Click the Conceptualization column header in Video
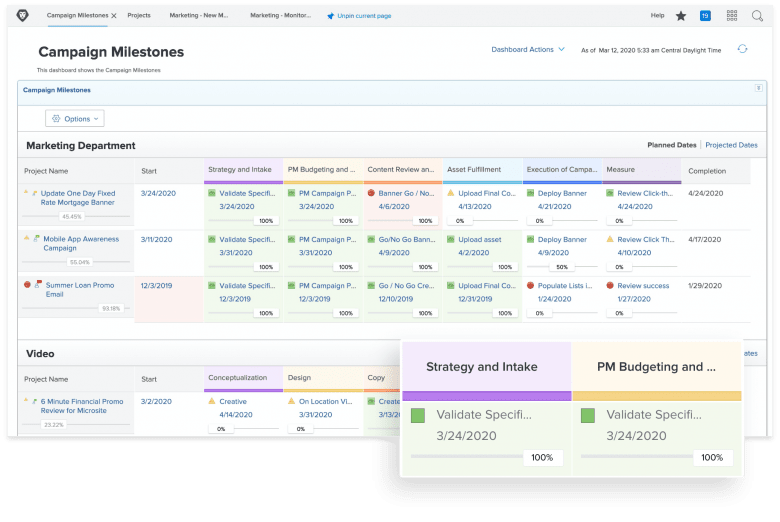Screen dimensions: 780x522 [243, 379]
